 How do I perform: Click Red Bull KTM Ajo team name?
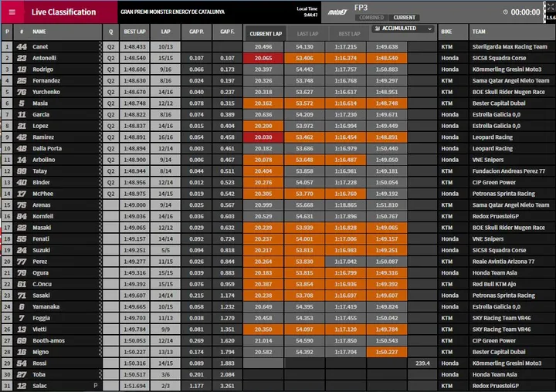click(x=494, y=284)
